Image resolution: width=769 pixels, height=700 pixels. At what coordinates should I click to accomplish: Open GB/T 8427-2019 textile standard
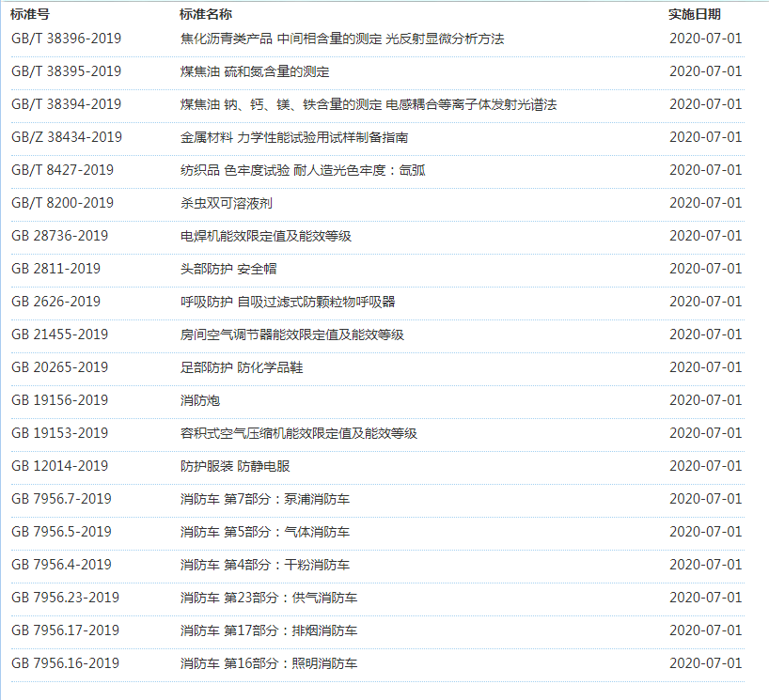point(62,170)
